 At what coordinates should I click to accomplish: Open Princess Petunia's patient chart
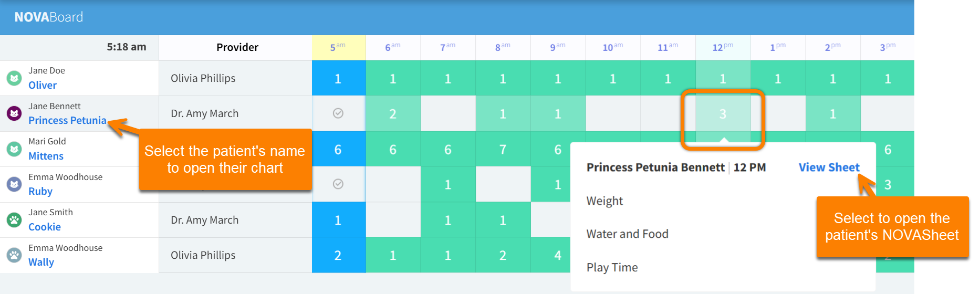point(67,120)
